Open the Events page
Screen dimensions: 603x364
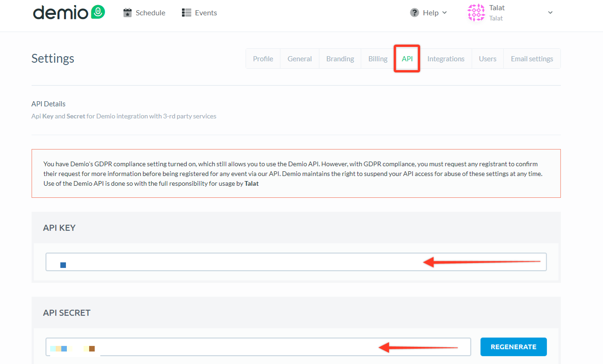click(200, 13)
